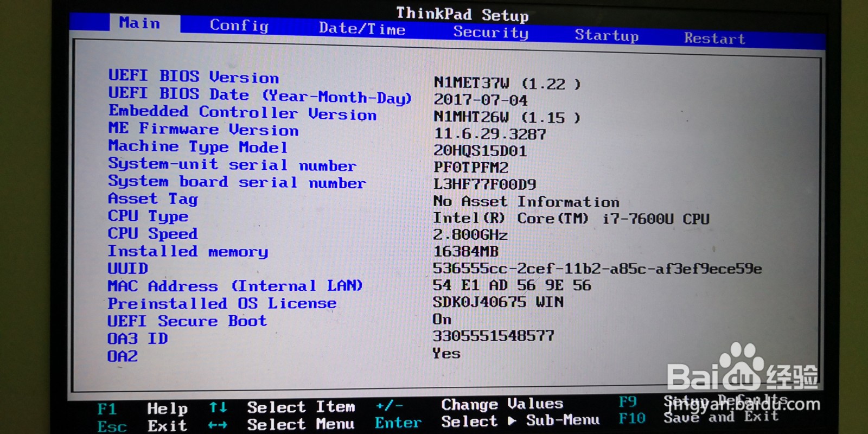Screen dimensions: 868x434
Task: Click the 2.800GHz speed value
Action: [470, 235]
